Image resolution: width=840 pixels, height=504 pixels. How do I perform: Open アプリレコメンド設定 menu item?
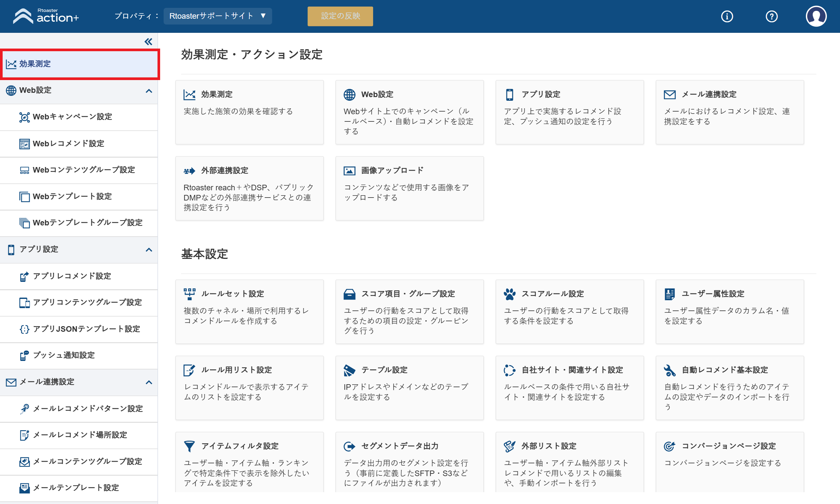click(79, 276)
